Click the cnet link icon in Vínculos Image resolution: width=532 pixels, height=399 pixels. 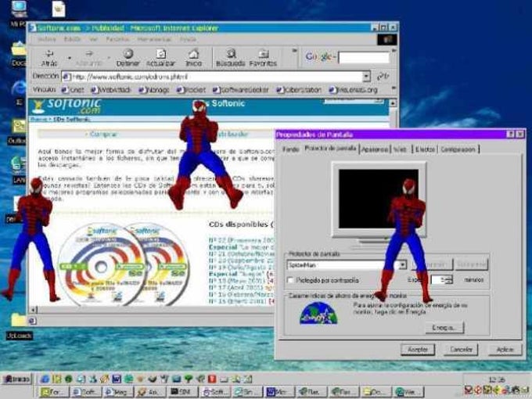pos(65,90)
